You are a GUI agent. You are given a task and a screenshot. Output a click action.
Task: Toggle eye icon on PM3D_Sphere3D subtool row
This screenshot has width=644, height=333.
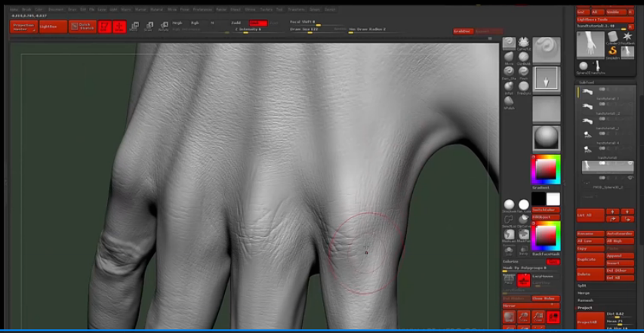(630, 177)
